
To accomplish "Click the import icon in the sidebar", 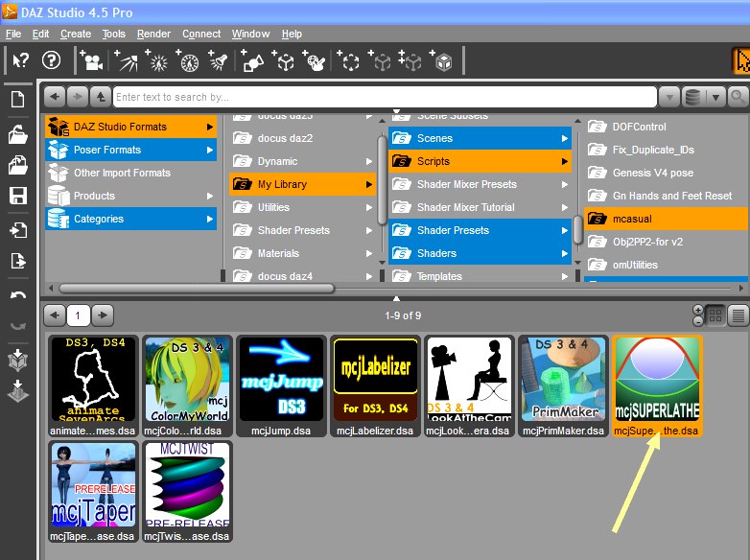I will pos(17,230).
